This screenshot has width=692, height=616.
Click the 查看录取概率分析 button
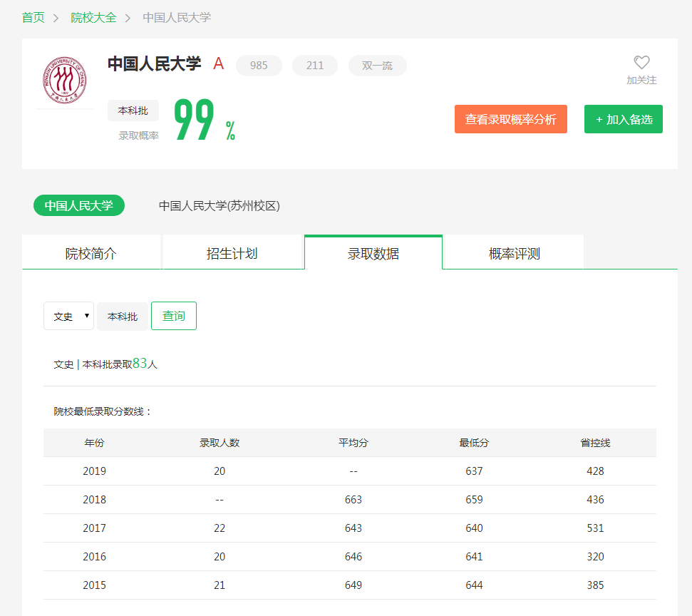pos(510,119)
